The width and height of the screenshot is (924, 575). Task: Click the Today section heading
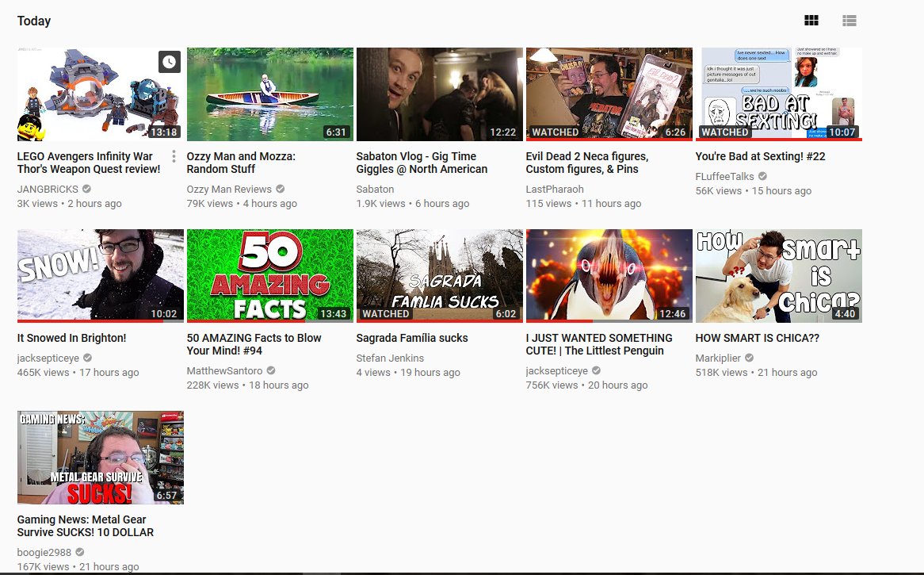click(33, 21)
